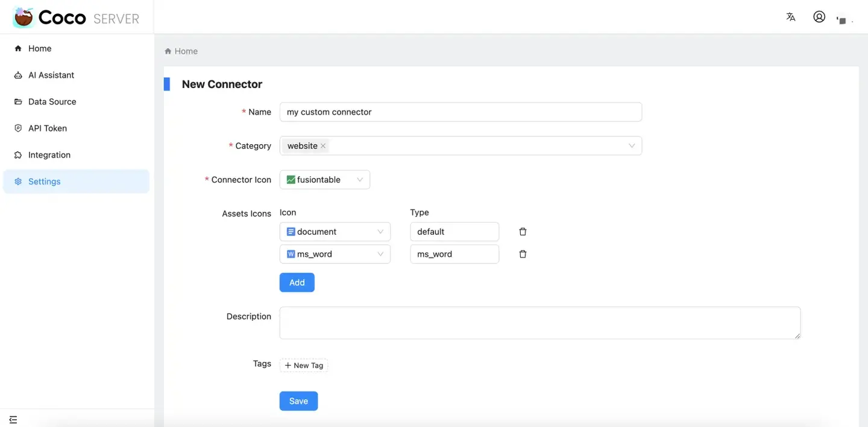The width and height of the screenshot is (868, 427).
Task: Open the Data Source section
Action: 52,101
